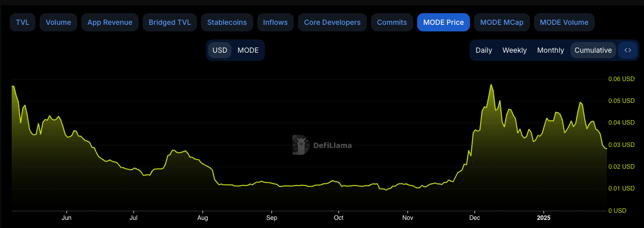644x228 pixels.
Task: Toggle the Commits metric
Action: [392, 22]
